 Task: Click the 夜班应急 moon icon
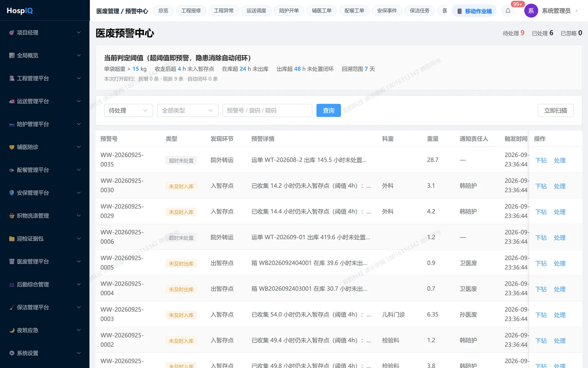click(12, 330)
